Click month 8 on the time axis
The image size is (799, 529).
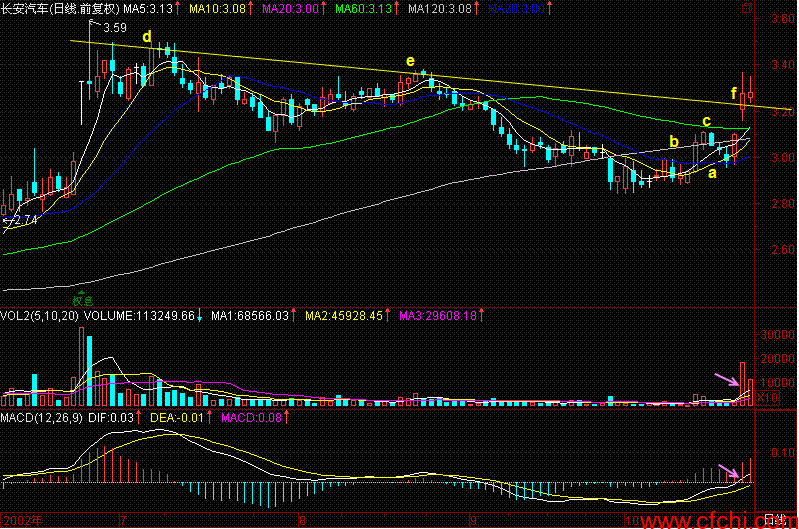(x=303, y=521)
